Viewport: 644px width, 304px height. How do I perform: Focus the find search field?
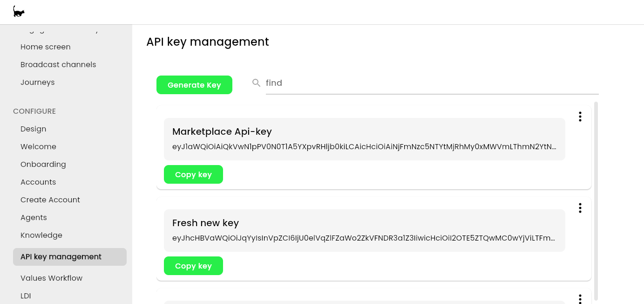tap(432, 83)
